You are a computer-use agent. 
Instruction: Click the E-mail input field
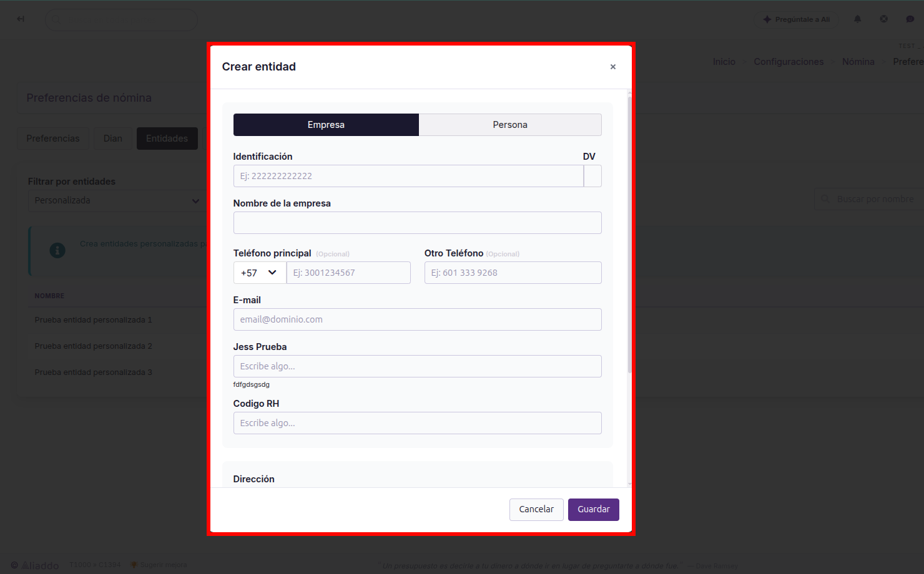[417, 319]
